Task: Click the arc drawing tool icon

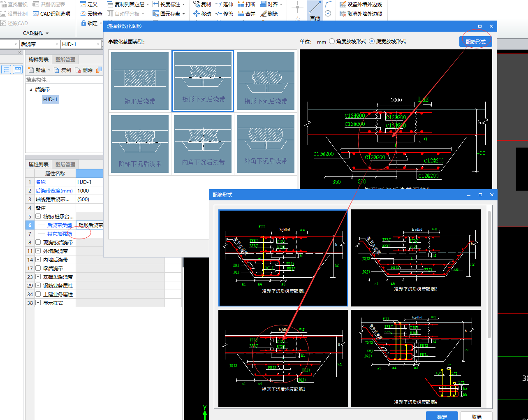Action: (x=328, y=4)
